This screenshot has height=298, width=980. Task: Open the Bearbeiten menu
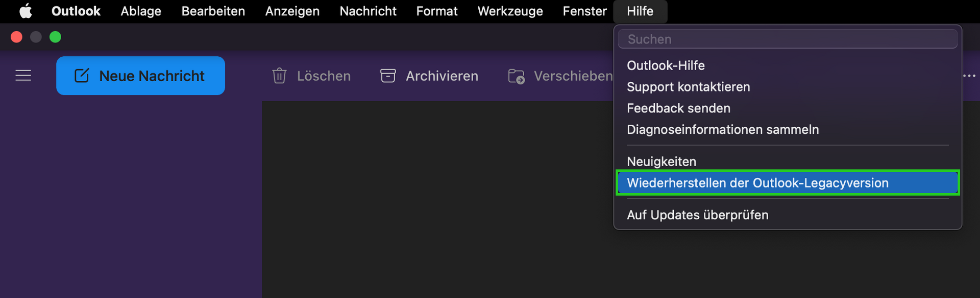213,11
